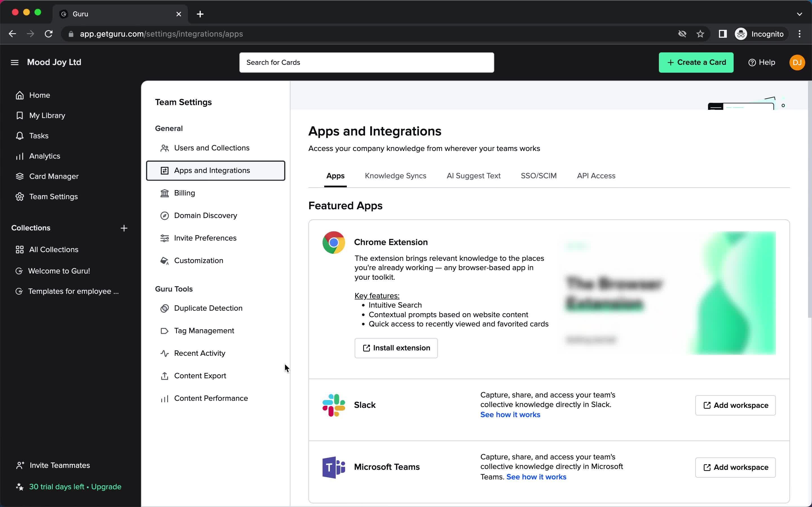
Task: Click the Content Performance icon
Action: coord(164,398)
